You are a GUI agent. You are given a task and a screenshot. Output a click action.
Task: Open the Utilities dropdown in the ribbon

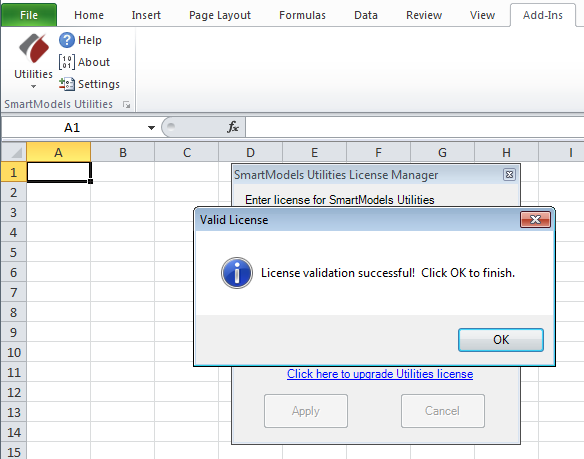(33, 61)
